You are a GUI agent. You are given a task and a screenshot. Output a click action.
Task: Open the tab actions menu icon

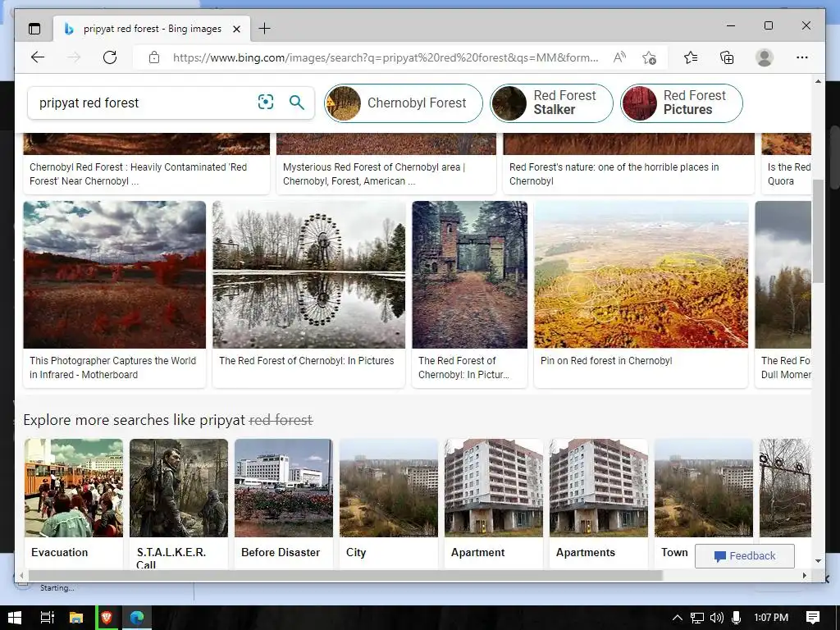(x=34, y=29)
